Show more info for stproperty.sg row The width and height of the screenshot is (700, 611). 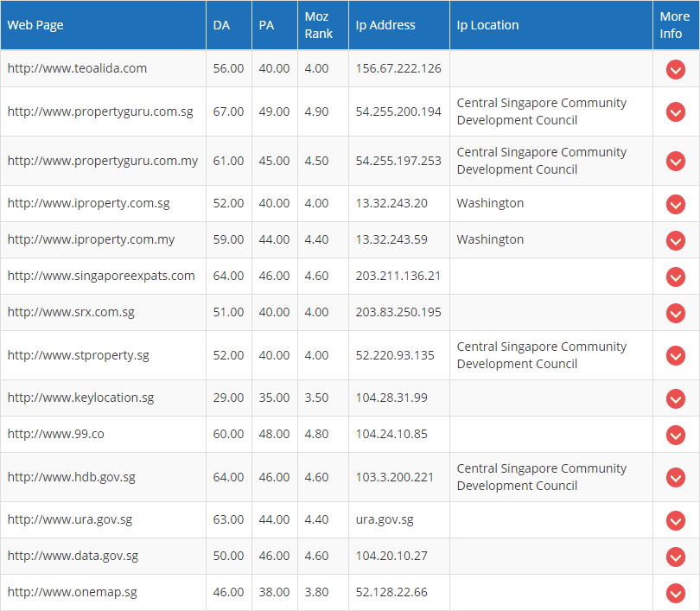click(x=676, y=355)
